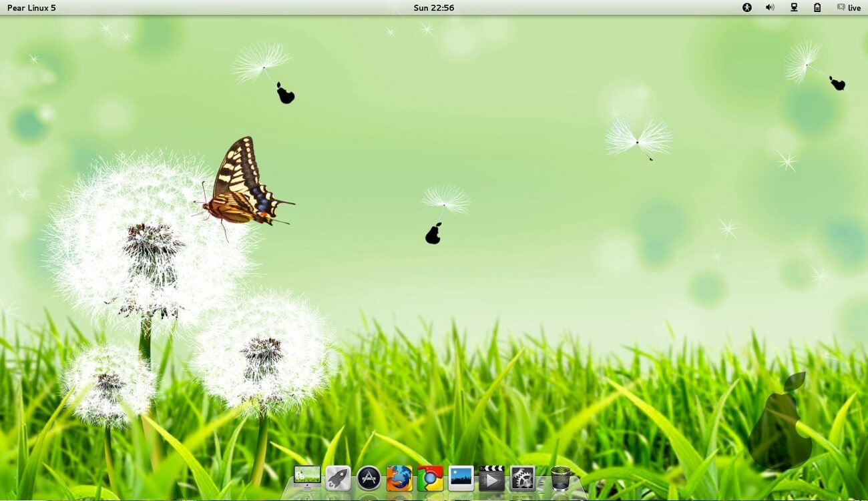The width and height of the screenshot is (868, 501).
Task: Click the volume speaker indicator
Action: pyautogui.click(x=770, y=7)
